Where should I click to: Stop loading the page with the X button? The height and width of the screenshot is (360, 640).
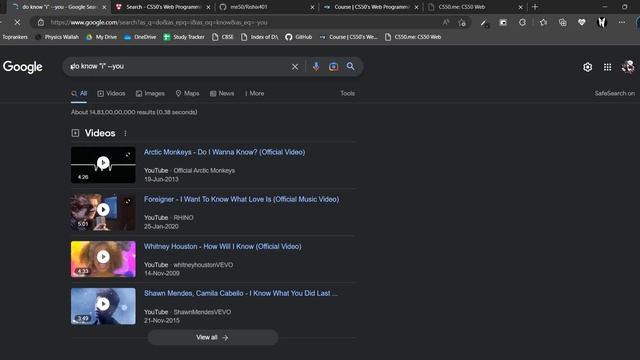click(x=17, y=23)
